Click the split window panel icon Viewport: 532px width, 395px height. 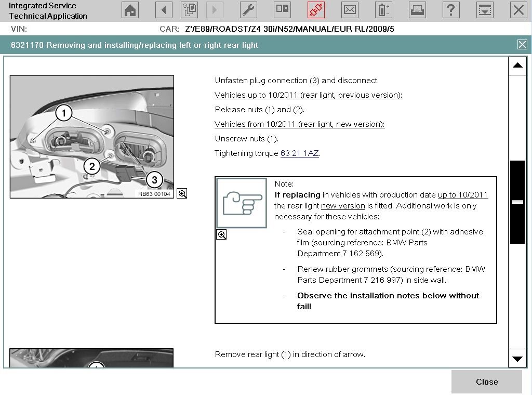click(282, 10)
